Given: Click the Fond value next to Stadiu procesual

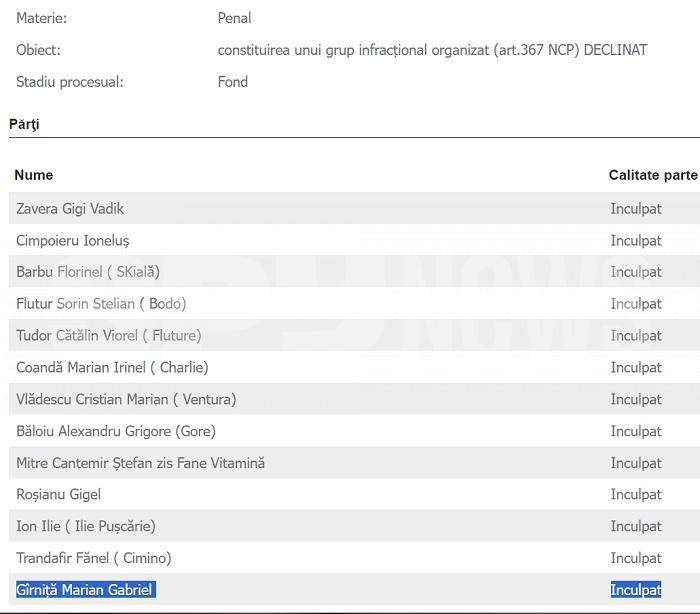Looking at the screenshot, I should [232, 82].
